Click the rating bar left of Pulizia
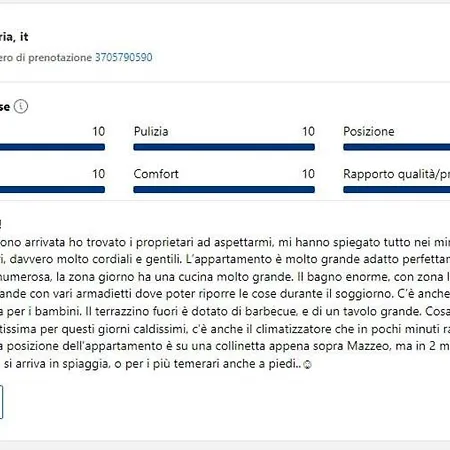Image resolution: width=450 pixels, height=450 pixels. coord(52,147)
